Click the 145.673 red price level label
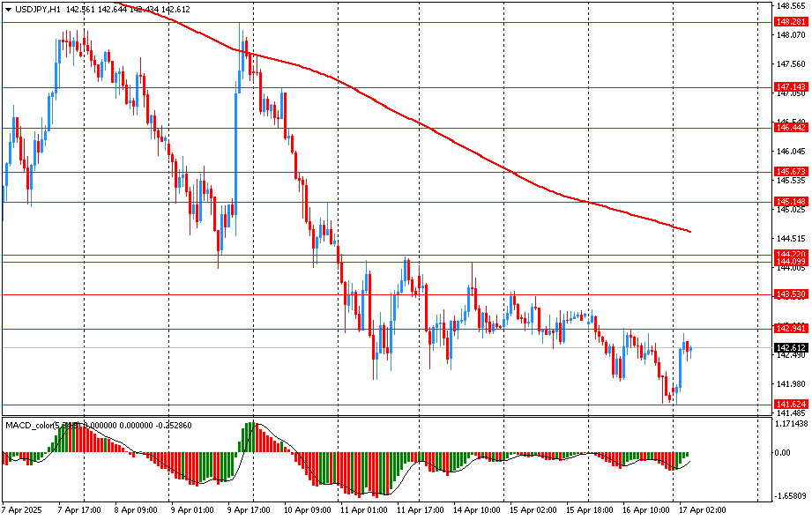The height and width of the screenshot is (520, 812). (x=790, y=172)
